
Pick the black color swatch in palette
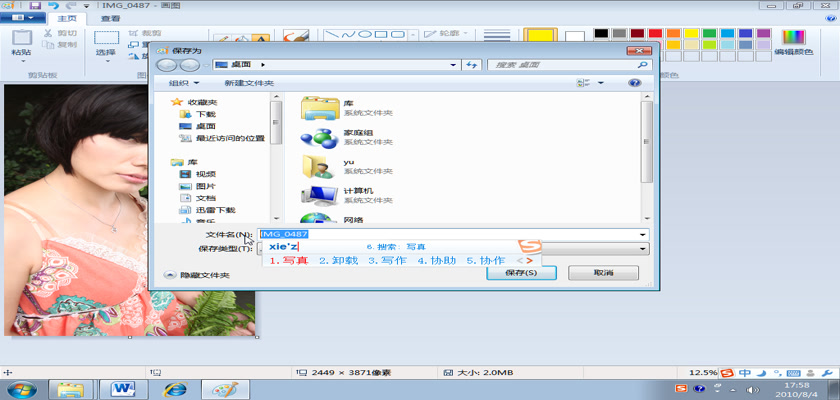(x=600, y=33)
